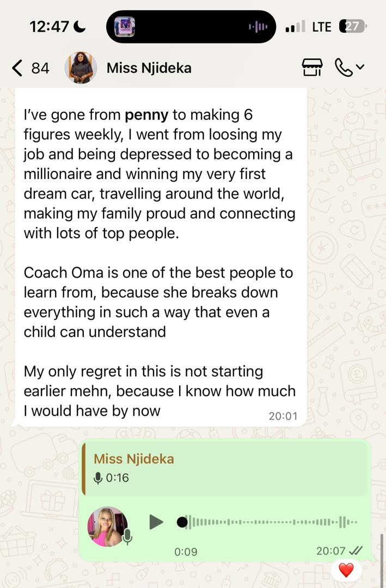Tap the audio waveform indicator in Dynamic Island
The width and height of the screenshot is (386, 588).
258,27
